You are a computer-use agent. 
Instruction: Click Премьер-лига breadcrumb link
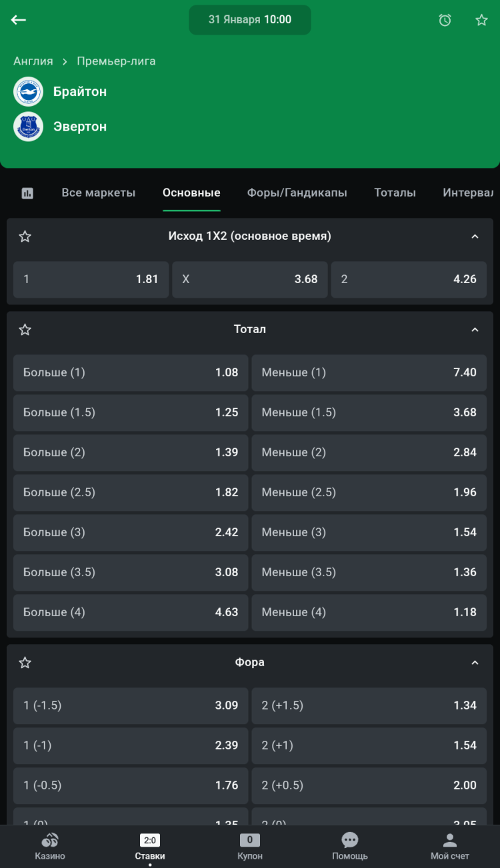coord(116,61)
